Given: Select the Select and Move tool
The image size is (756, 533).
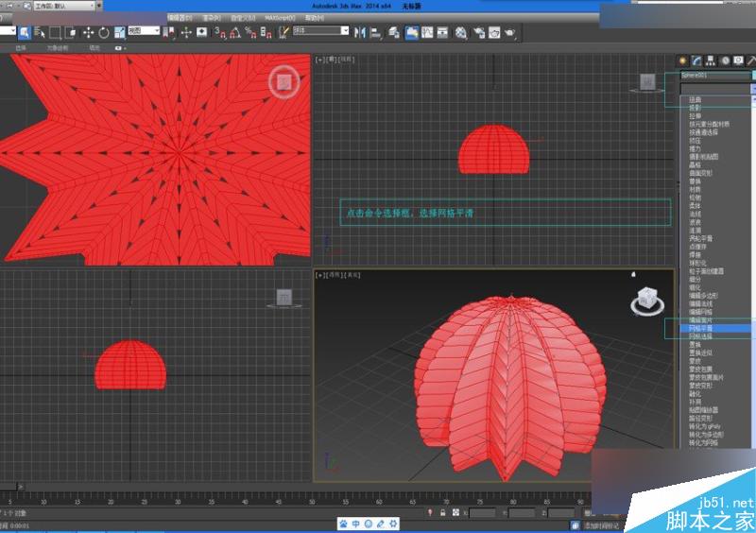Looking at the screenshot, I should pos(88,33).
